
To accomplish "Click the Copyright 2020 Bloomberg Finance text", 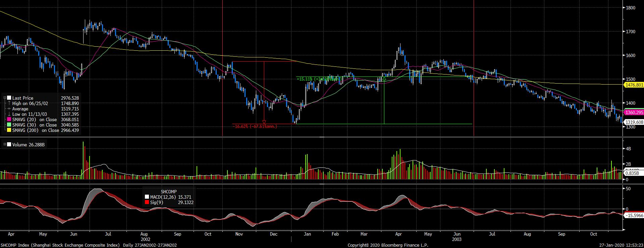I will [388, 245].
